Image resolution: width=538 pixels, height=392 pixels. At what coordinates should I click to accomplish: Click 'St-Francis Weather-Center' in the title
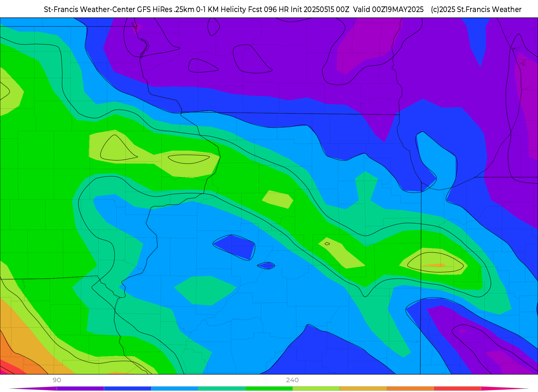(x=90, y=10)
